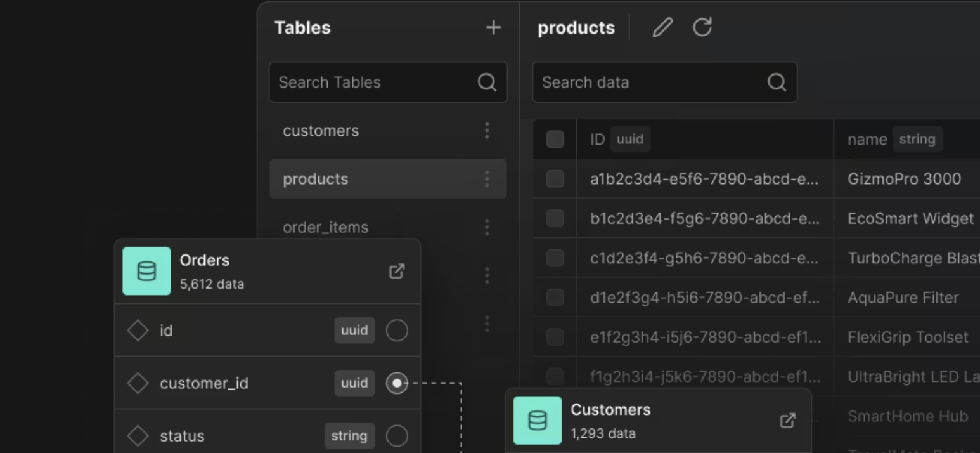Click search magnifier in Search Tables field
The height and width of the screenshot is (453, 980).
[487, 82]
